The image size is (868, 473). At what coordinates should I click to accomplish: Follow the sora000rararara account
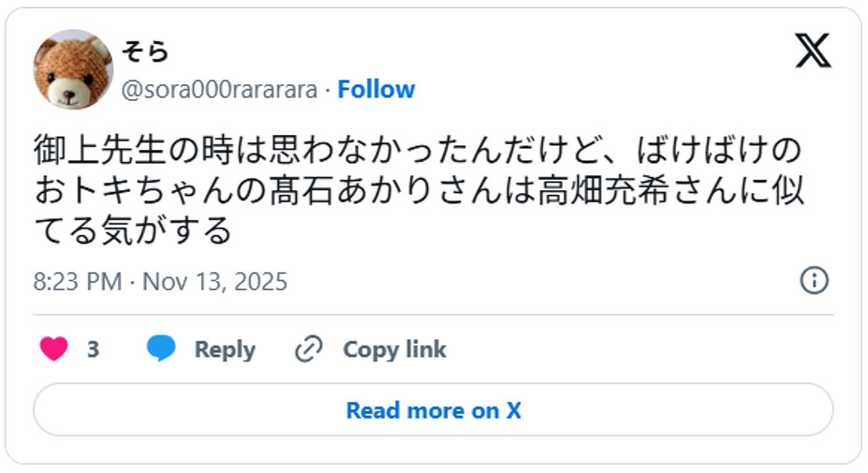375,90
